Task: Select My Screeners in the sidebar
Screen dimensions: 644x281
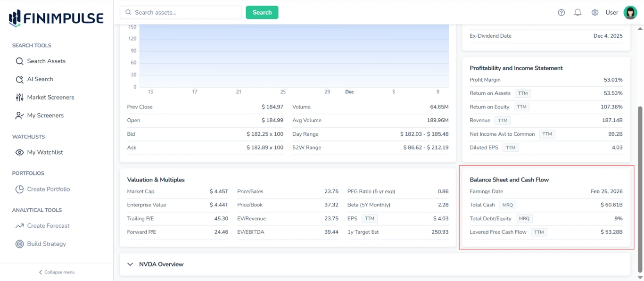Action: (45, 115)
